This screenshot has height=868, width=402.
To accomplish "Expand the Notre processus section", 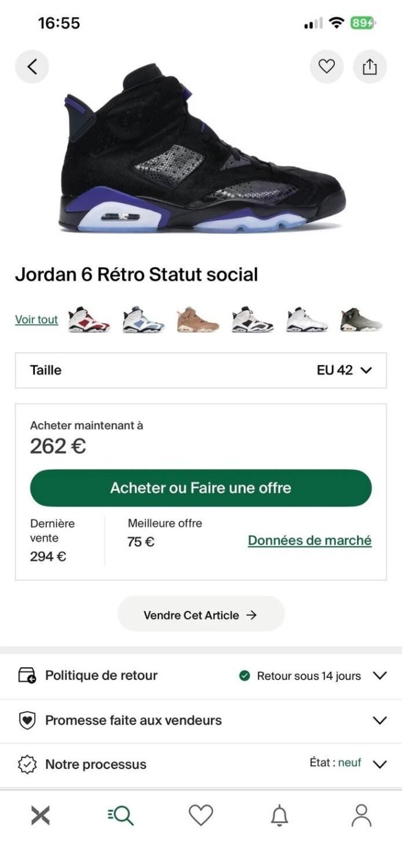I will point(201,764).
